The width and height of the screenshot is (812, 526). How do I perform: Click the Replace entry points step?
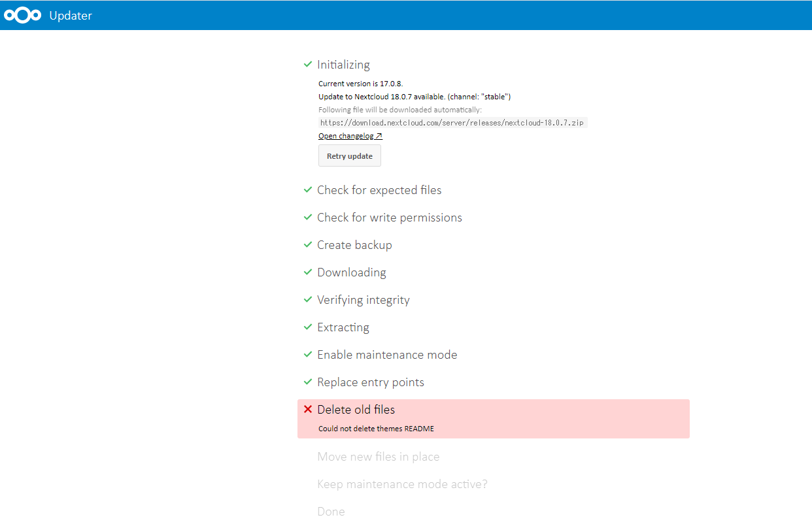[370, 382]
